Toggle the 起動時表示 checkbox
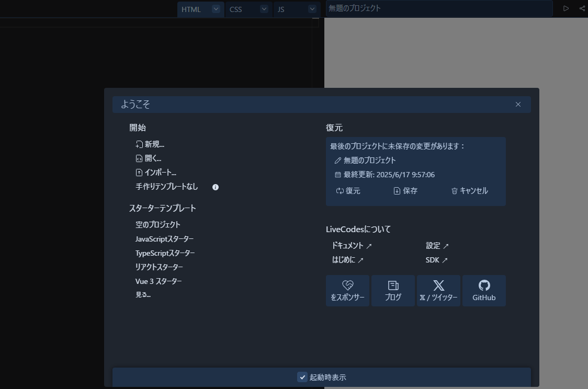 pos(302,377)
